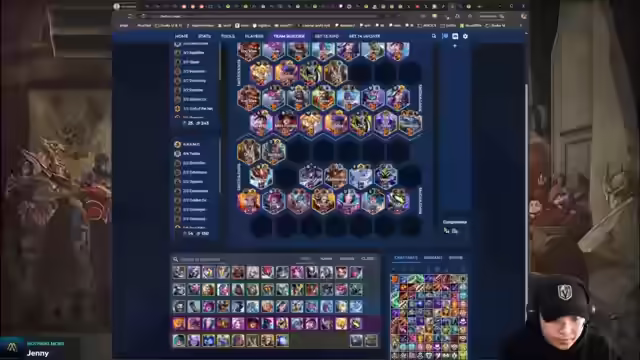This screenshot has height=360, width=640.
Task: Open the search icon in navigation bar
Action: tap(434, 36)
